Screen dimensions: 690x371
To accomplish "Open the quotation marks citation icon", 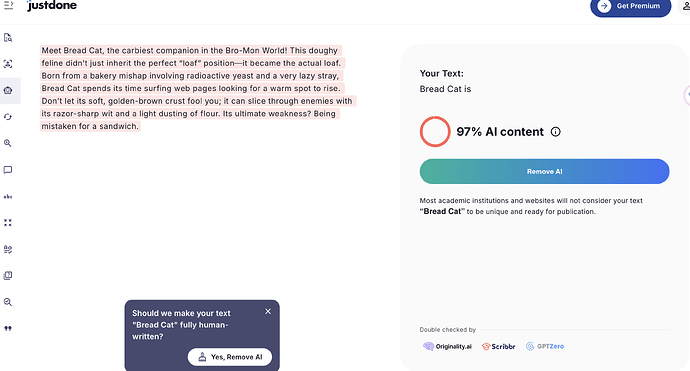I will [x=8, y=328].
